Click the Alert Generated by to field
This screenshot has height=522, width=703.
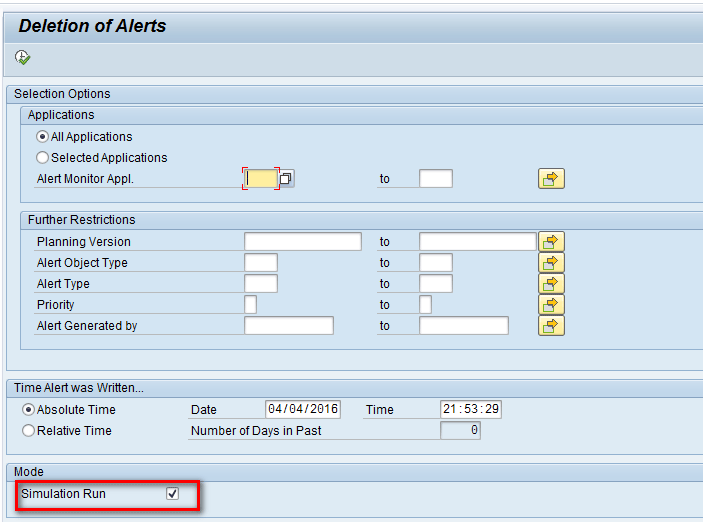click(464, 326)
